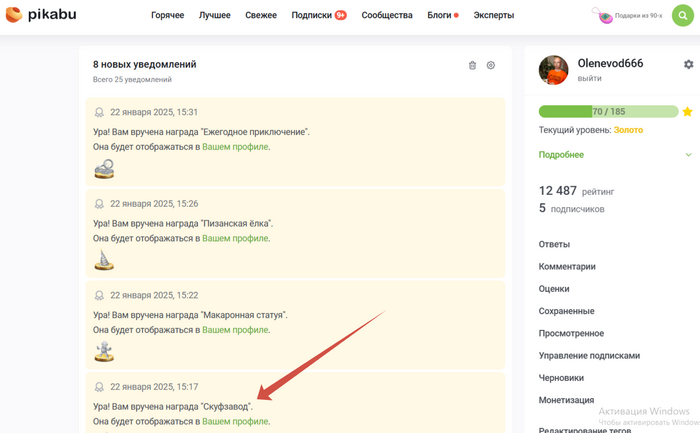Click the Olenevod666 avatar picture
700x433 pixels.
(x=554, y=70)
